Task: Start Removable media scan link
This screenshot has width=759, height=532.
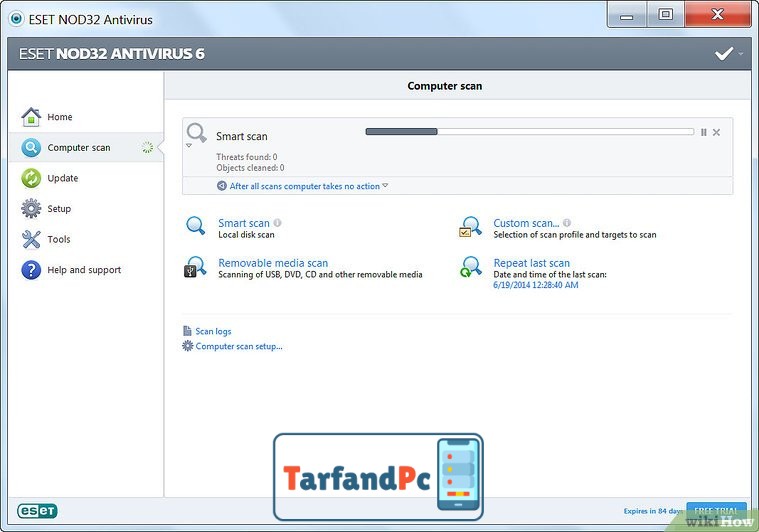Action: pos(273,263)
